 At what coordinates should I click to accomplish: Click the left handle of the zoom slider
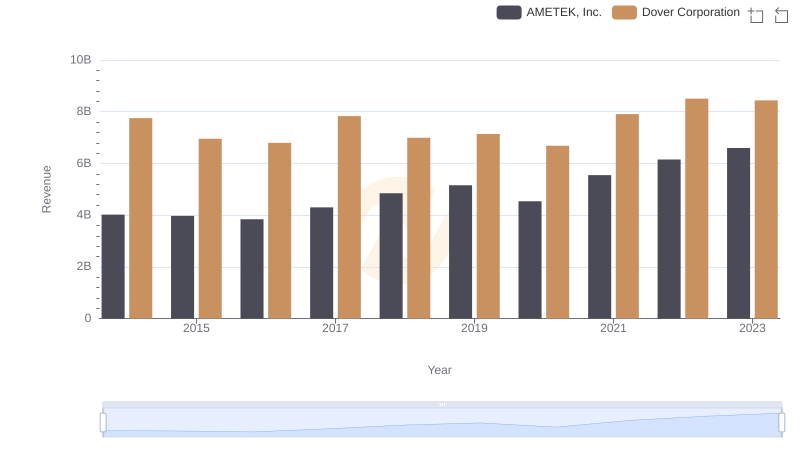(x=103, y=423)
